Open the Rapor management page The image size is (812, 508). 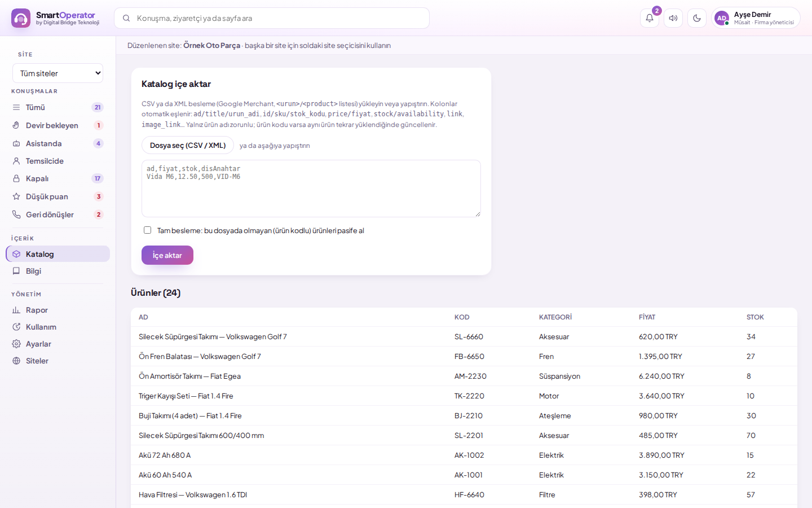pos(58,310)
